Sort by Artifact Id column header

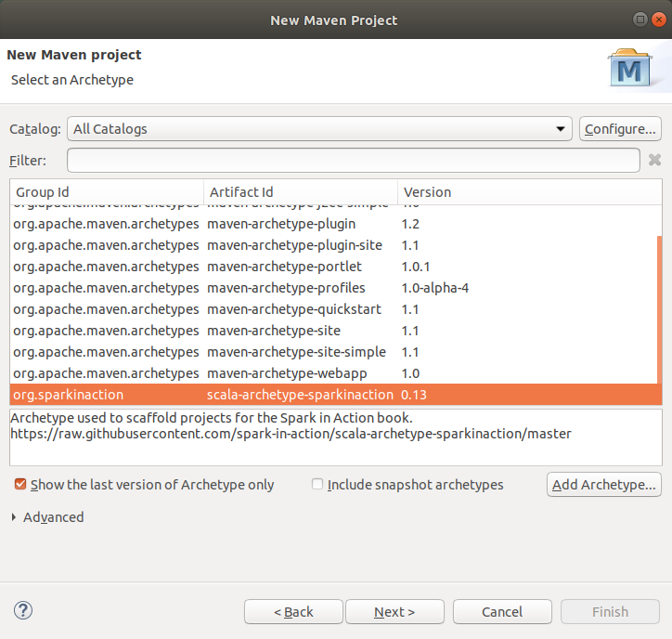(x=300, y=192)
